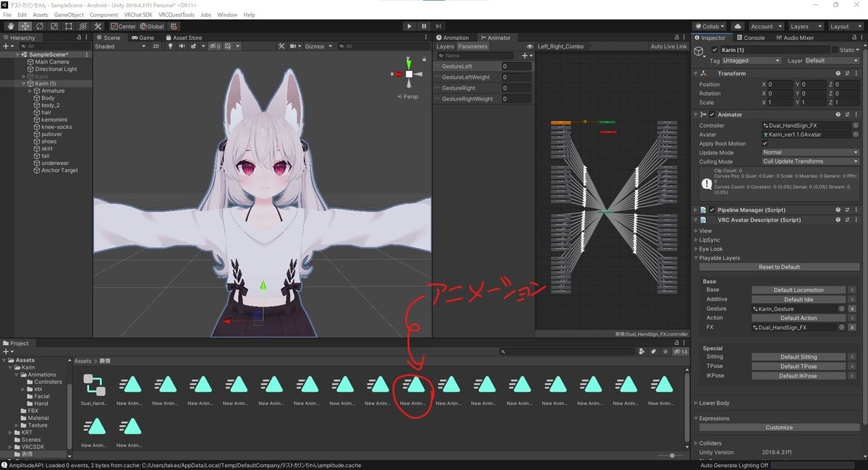
Task: Open the Layer Default dropdown
Action: coord(832,61)
